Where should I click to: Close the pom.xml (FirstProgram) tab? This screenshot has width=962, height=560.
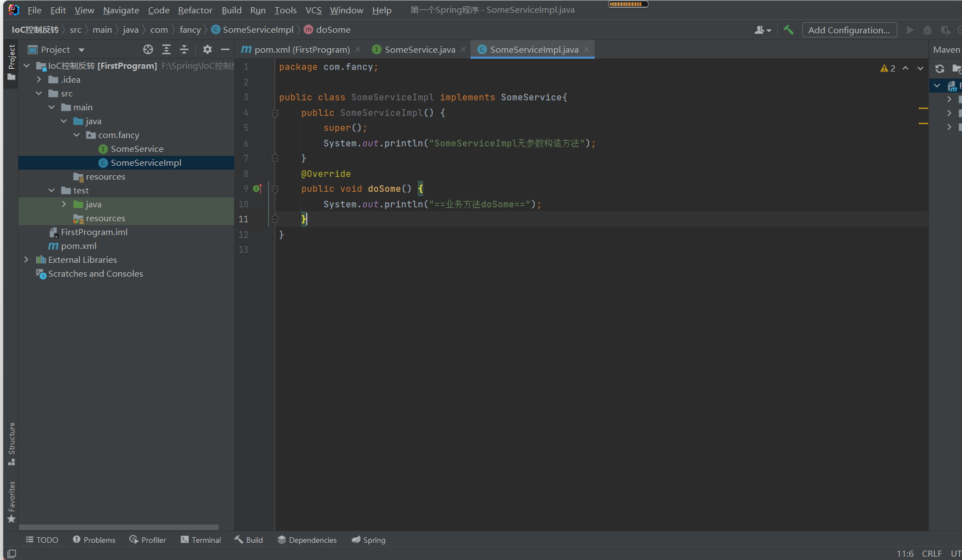(358, 49)
